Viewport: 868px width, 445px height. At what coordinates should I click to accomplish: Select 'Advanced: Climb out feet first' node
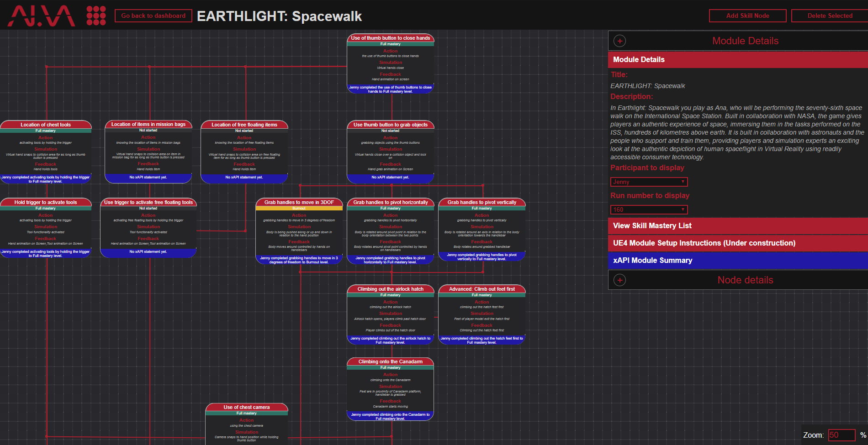pos(482,314)
